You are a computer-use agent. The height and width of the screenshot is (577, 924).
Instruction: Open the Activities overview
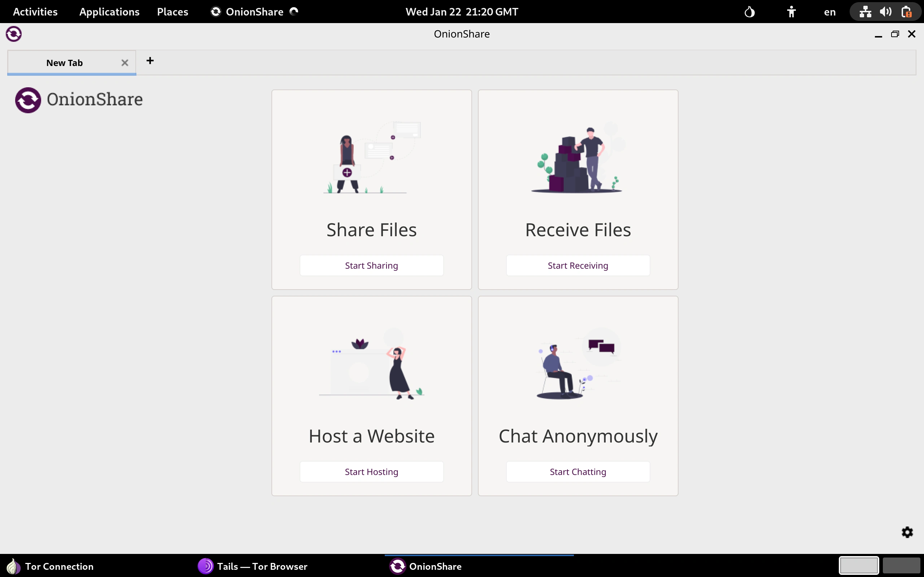coord(35,12)
